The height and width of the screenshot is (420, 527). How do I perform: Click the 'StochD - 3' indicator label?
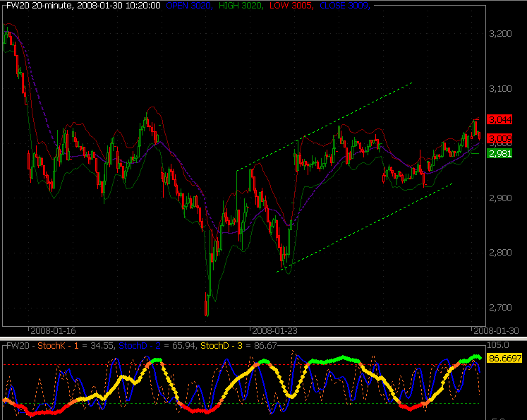(x=221, y=346)
